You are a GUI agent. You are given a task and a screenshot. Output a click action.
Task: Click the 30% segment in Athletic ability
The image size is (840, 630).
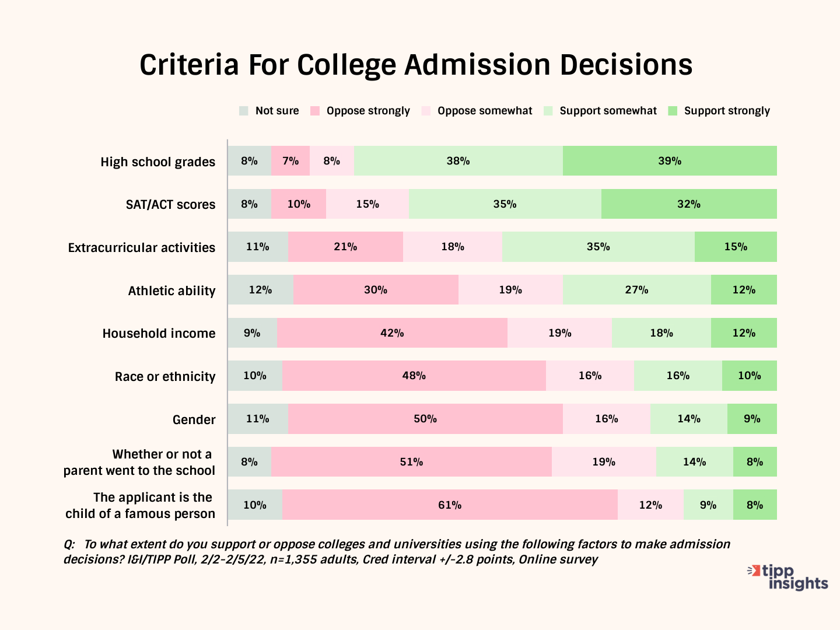point(376,290)
